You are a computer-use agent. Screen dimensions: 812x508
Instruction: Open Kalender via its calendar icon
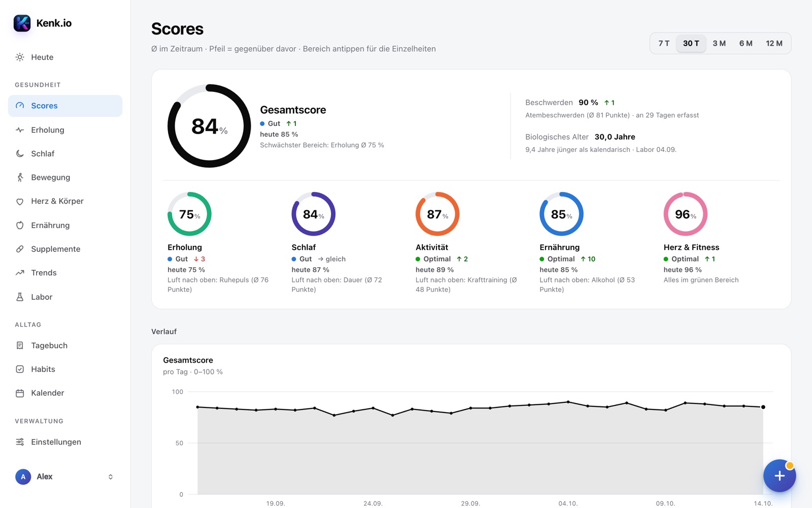point(20,393)
